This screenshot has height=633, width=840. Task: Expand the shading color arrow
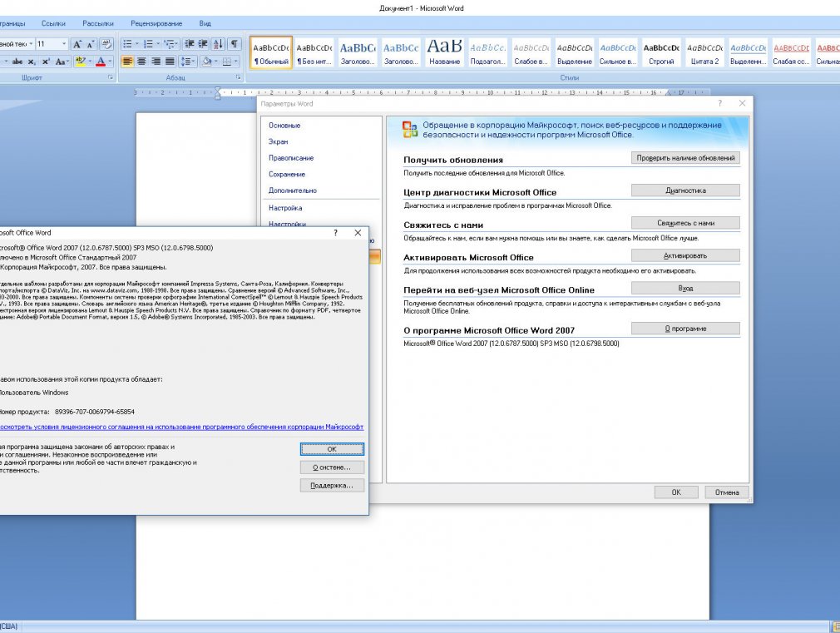click(215, 62)
